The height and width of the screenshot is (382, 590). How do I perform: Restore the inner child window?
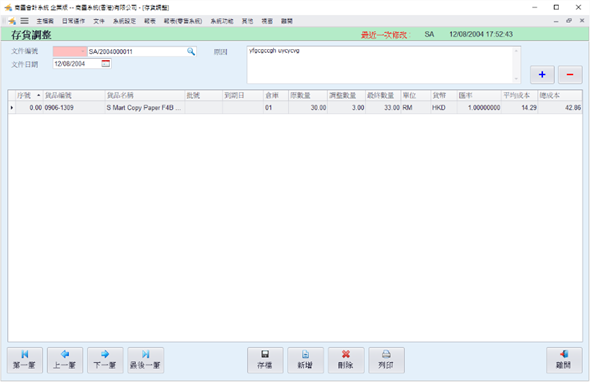pyautogui.click(x=569, y=21)
